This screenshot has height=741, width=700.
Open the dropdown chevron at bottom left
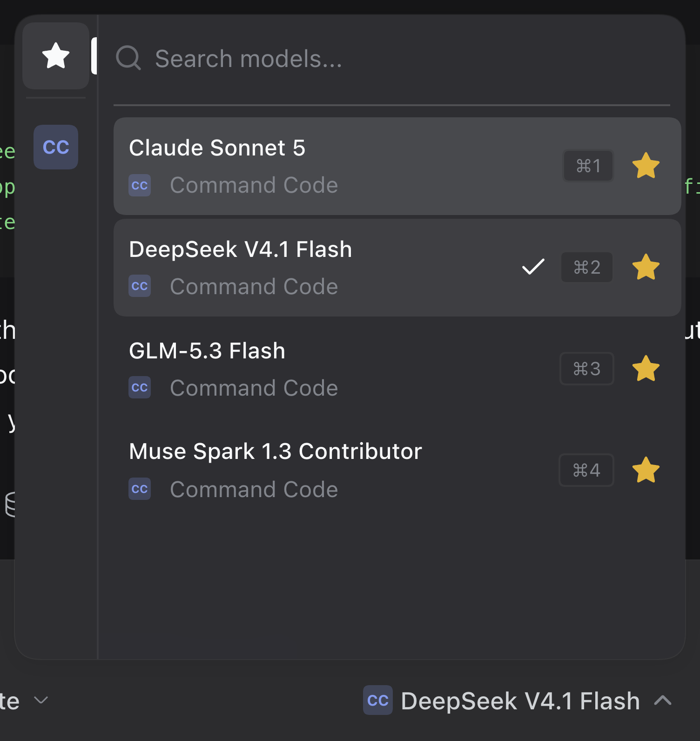coord(41,700)
